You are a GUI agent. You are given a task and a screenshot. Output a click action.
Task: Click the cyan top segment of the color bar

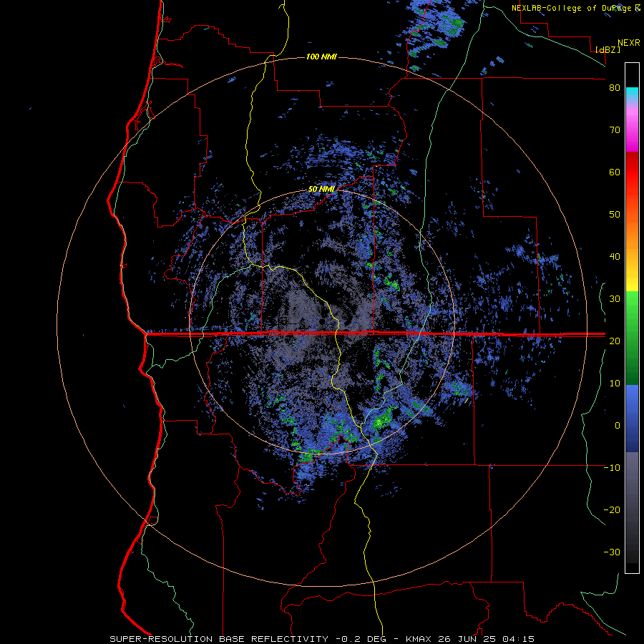(x=632, y=94)
